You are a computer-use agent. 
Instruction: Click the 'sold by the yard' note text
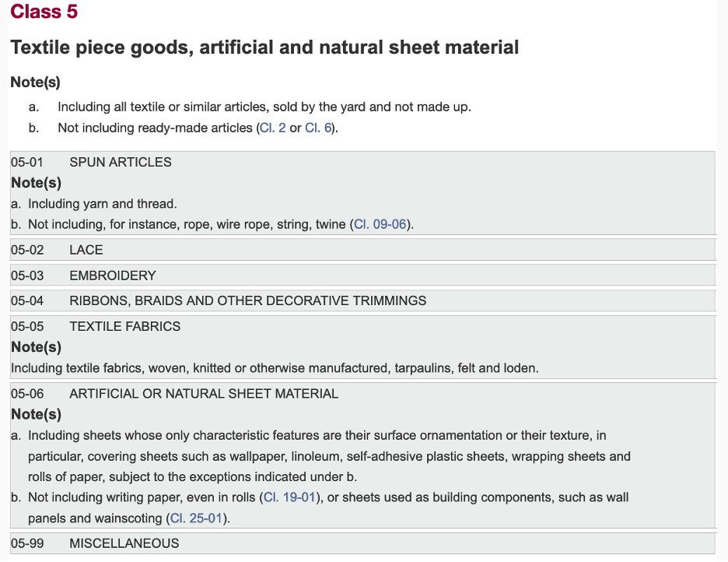264,107
